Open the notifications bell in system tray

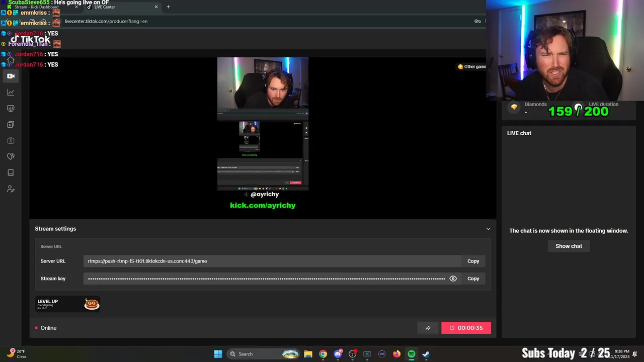(635, 354)
